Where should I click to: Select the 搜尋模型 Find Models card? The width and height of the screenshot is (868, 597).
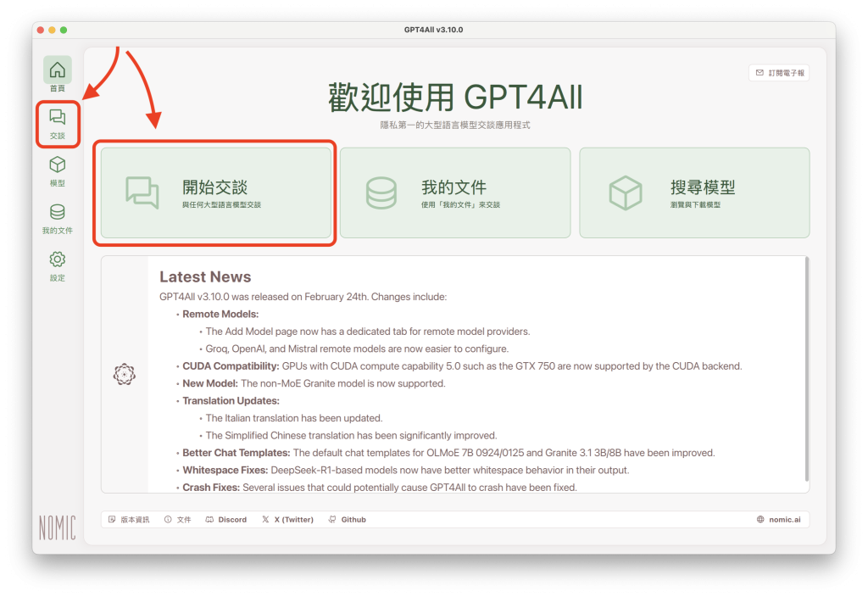point(694,192)
